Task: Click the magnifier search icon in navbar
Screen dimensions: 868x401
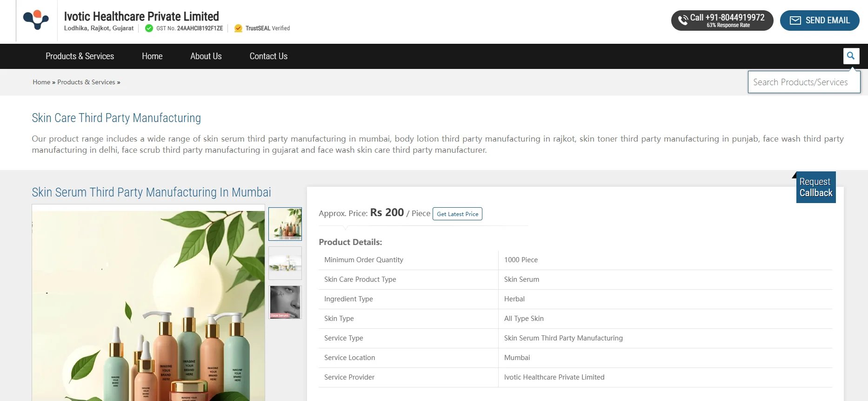Action: point(851,56)
